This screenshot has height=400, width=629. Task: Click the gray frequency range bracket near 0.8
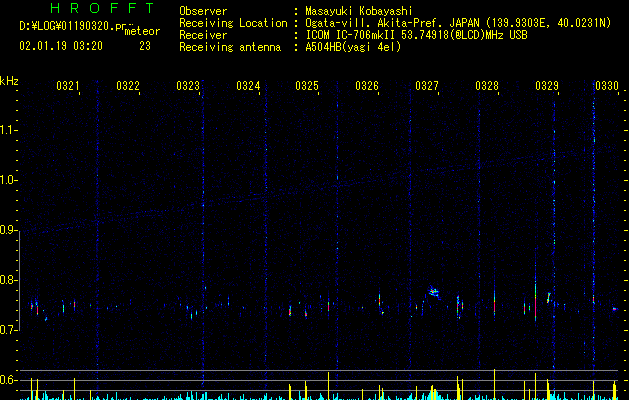[x=19, y=281]
